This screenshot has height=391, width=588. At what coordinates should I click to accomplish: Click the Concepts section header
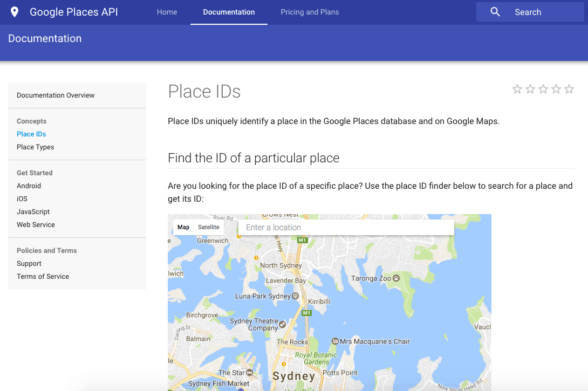[x=31, y=121]
